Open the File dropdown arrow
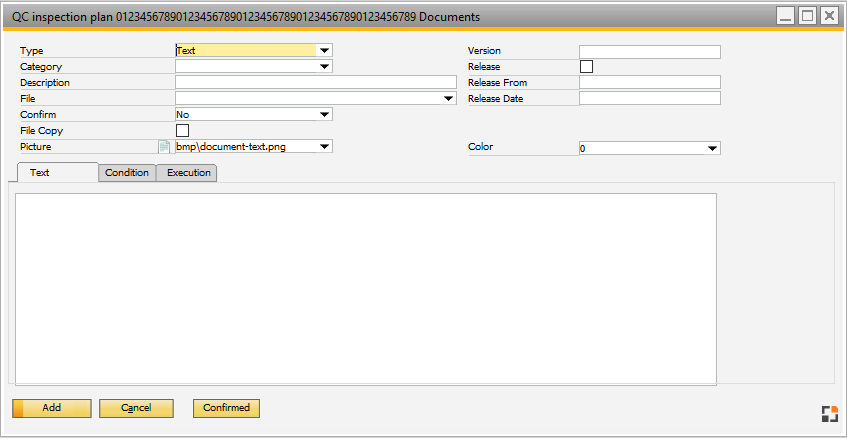 point(449,99)
